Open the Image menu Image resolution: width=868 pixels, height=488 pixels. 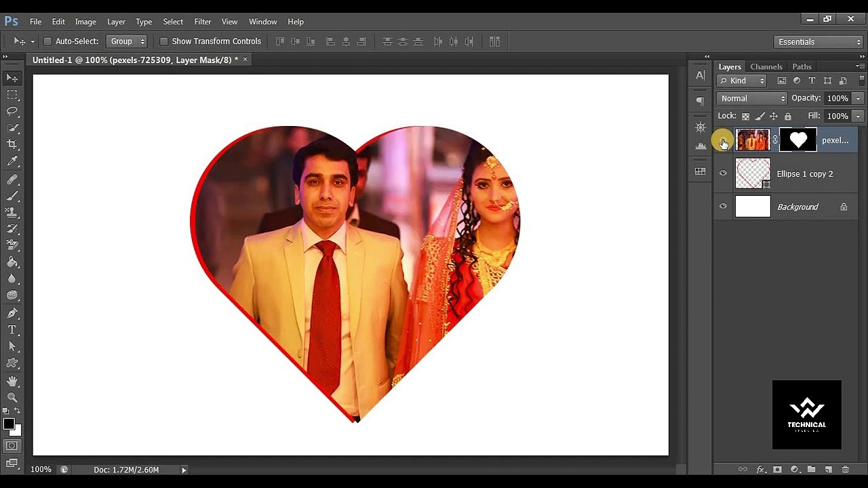pyautogui.click(x=85, y=22)
